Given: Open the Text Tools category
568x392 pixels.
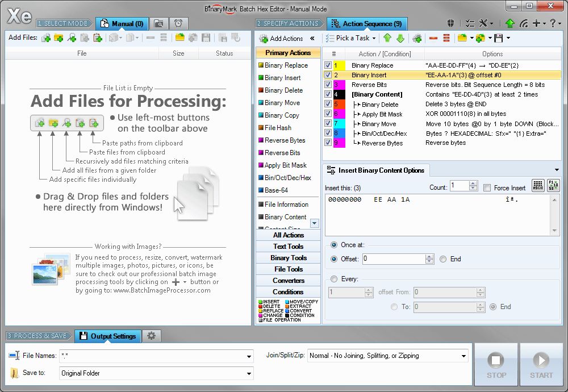Looking at the screenshot, I should point(289,247).
